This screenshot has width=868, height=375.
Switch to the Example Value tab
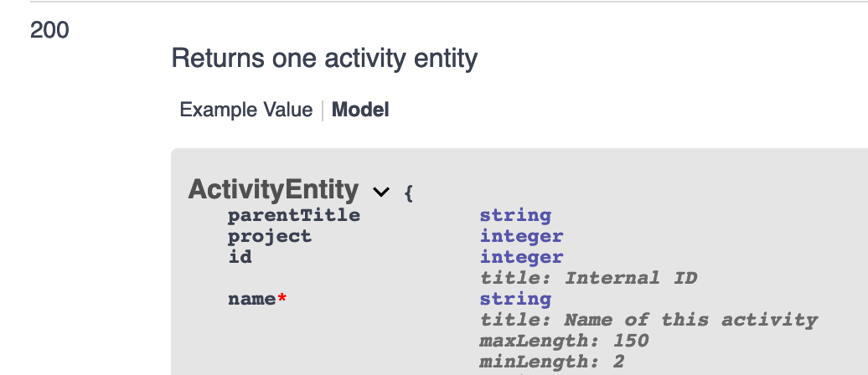245,110
